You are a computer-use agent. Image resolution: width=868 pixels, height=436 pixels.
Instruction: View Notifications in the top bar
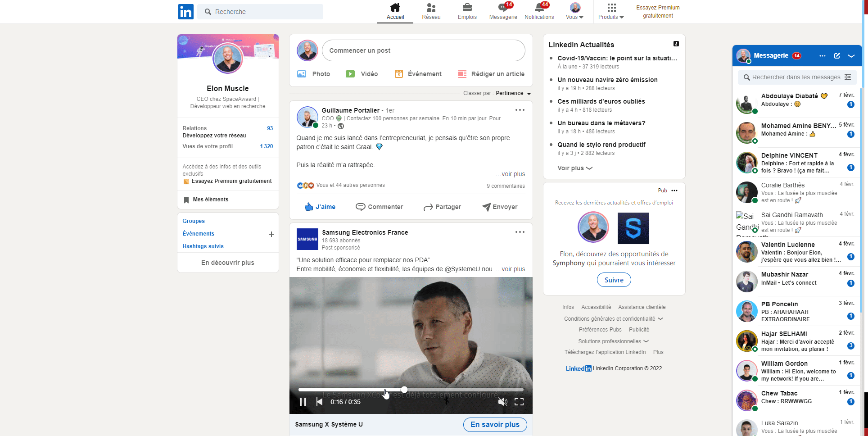pos(539,12)
